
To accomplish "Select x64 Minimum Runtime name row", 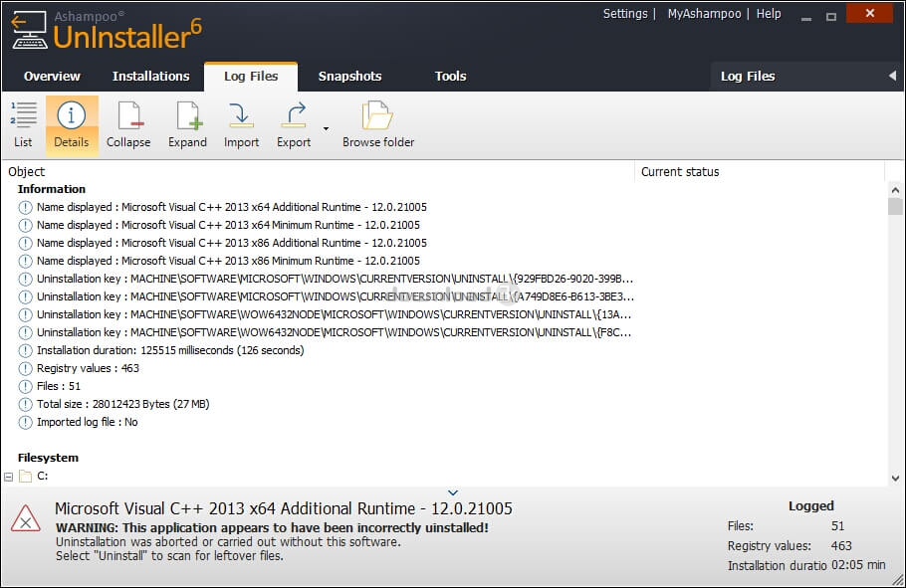I will pyautogui.click(x=228, y=225).
